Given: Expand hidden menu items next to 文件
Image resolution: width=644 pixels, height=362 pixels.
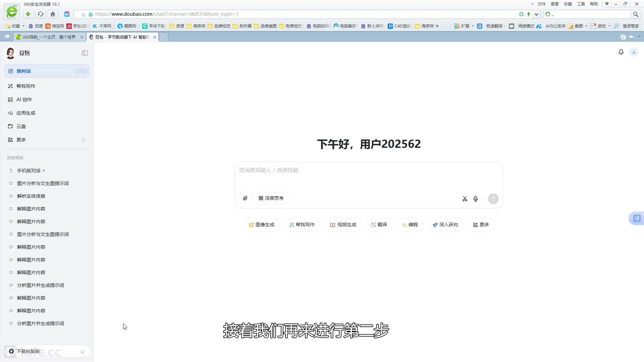Looking at the screenshot, I should click(x=532, y=4).
